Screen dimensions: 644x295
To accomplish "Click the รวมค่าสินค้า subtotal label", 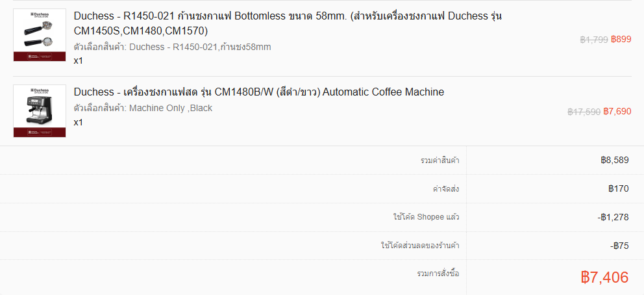I will coord(440,160).
